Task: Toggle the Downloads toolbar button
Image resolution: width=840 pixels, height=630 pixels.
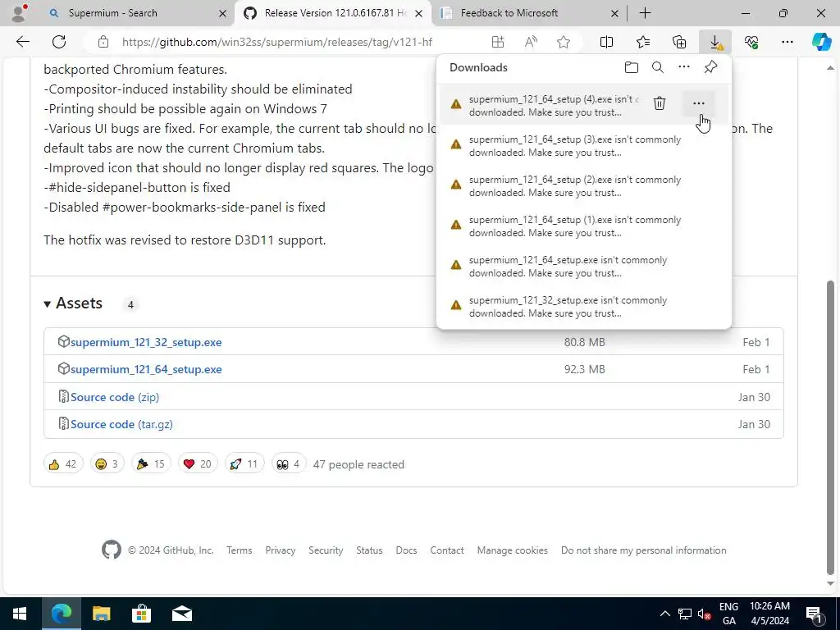Action: [715, 42]
